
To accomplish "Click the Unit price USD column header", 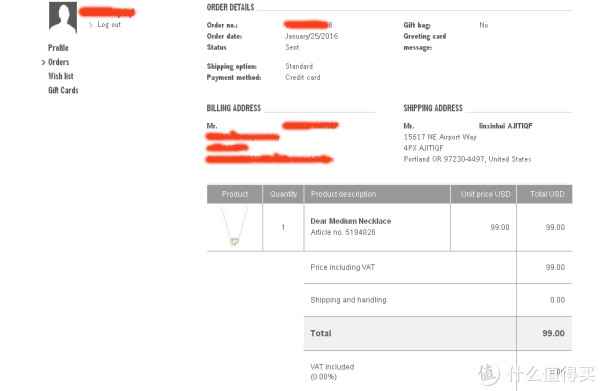I will (484, 194).
